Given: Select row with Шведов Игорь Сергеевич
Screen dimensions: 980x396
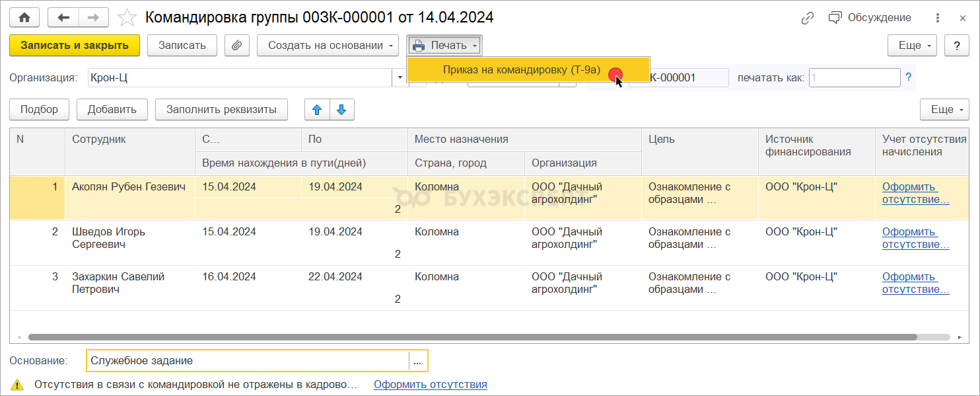Looking at the screenshot, I should 108,238.
